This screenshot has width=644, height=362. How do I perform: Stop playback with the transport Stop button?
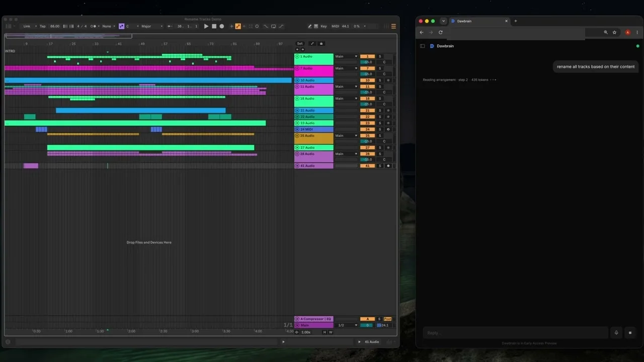point(214,26)
